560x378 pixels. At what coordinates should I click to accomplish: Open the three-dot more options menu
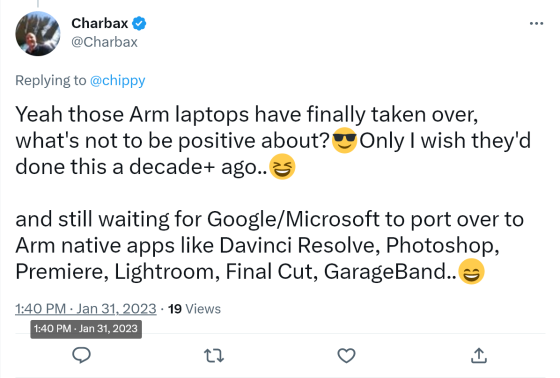[x=536, y=24]
